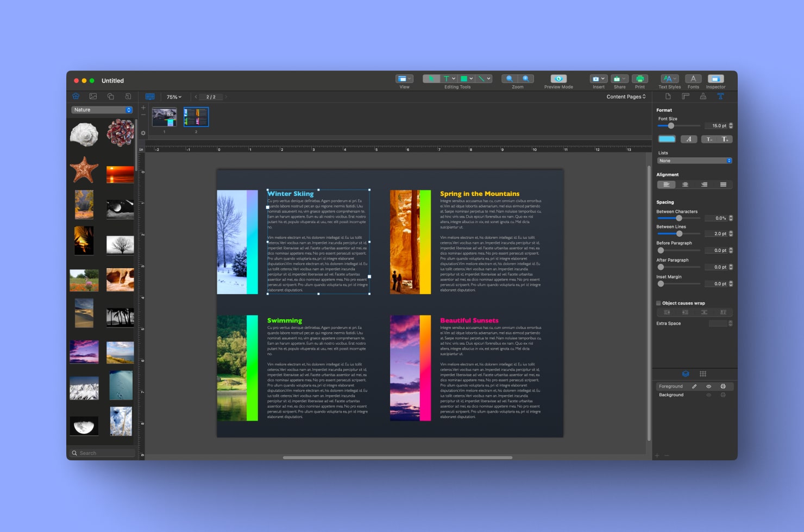Open the Content Pages selector

[625, 96]
